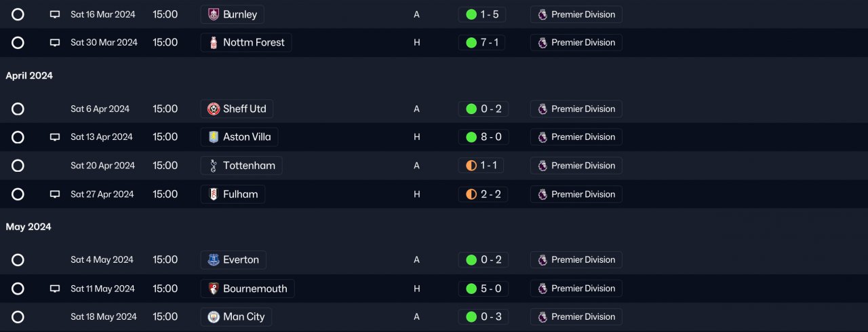The width and height of the screenshot is (868, 332).
Task: Click the Man City team button
Action: (243, 317)
